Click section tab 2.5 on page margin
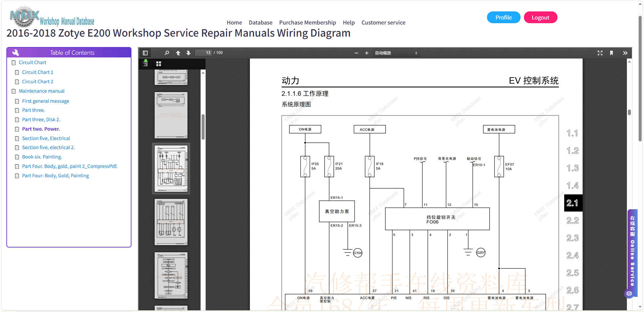 click(x=573, y=273)
